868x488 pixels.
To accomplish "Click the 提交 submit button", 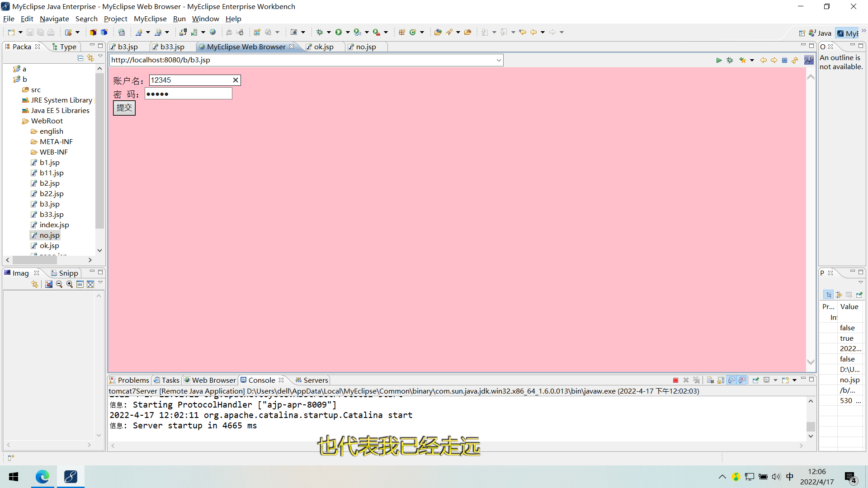I will point(124,108).
